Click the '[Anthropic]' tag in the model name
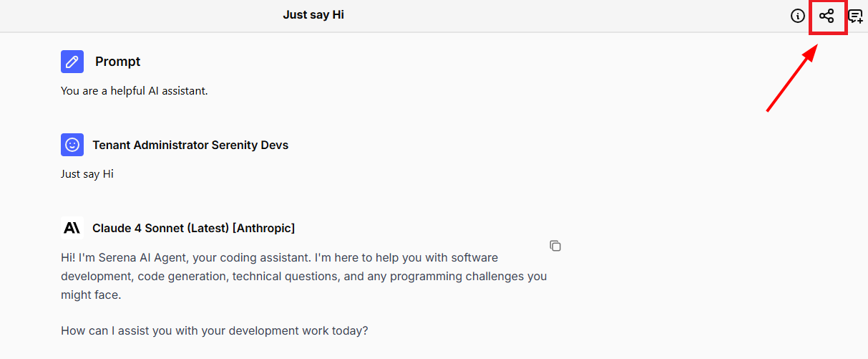Viewport: 868px width, 359px height. 264,228
